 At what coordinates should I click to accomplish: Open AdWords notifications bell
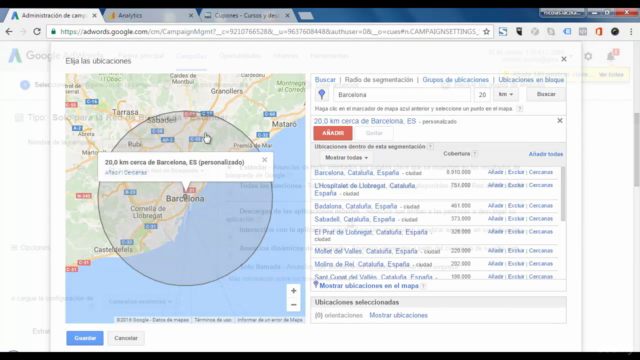click(x=611, y=56)
